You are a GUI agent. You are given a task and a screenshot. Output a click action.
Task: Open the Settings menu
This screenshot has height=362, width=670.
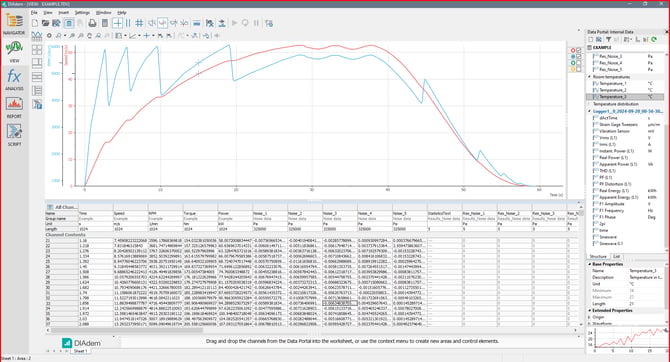[x=82, y=12]
